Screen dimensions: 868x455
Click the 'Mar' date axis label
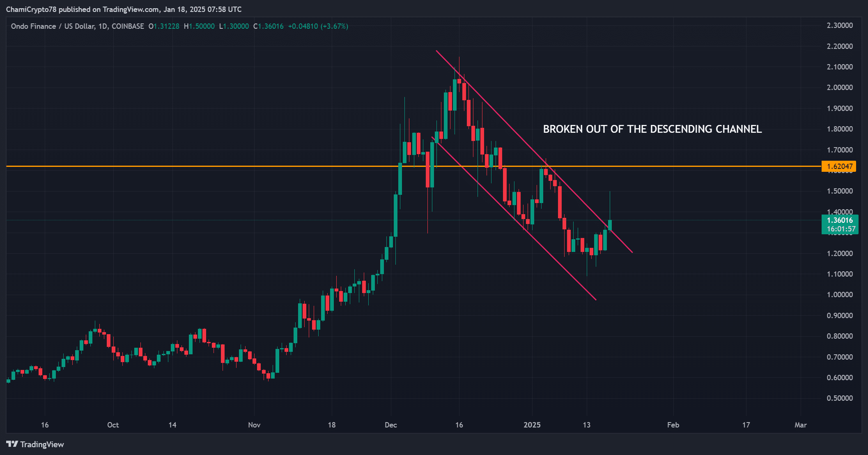tap(801, 425)
